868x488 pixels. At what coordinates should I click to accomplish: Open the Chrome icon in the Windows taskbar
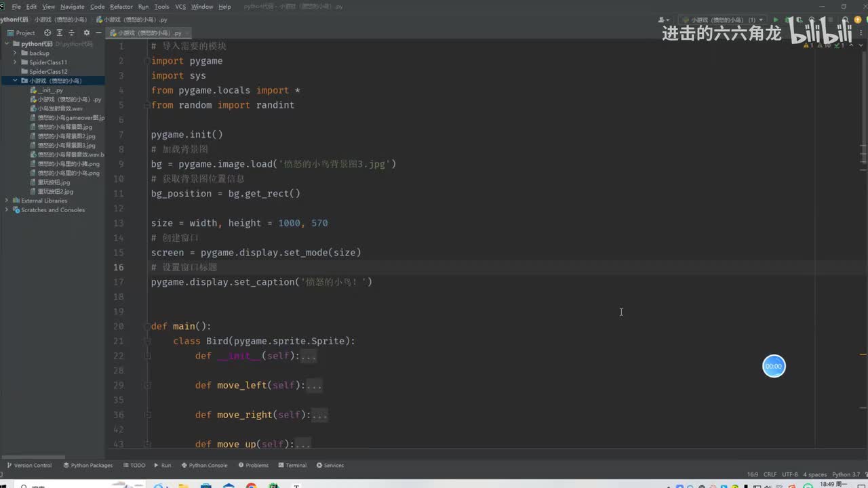tap(251, 485)
